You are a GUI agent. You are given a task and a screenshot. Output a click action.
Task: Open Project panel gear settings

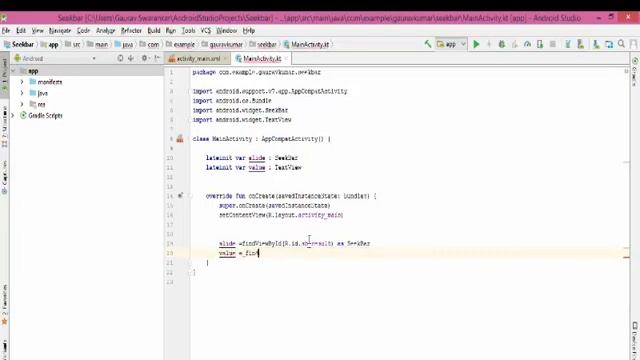click(x=144, y=58)
